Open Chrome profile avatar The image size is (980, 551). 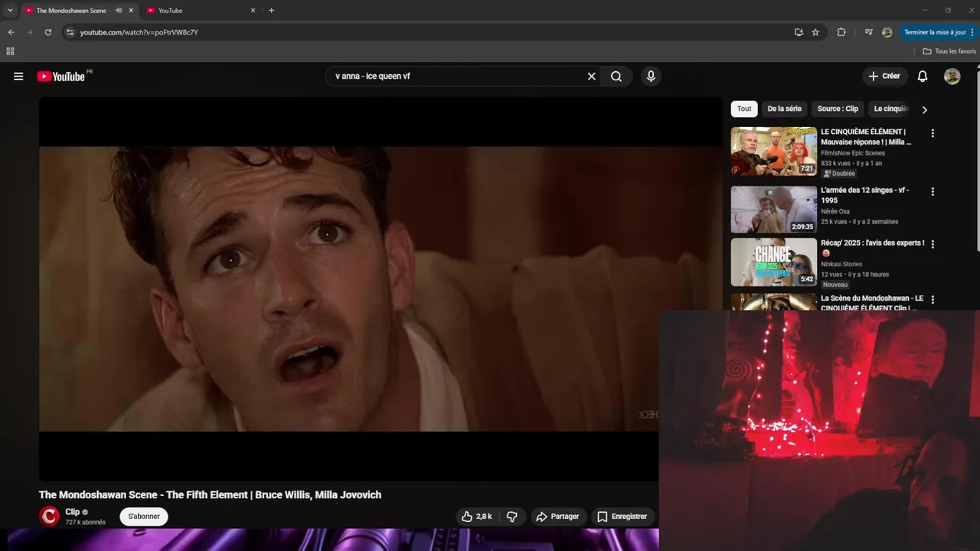[x=887, y=32]
